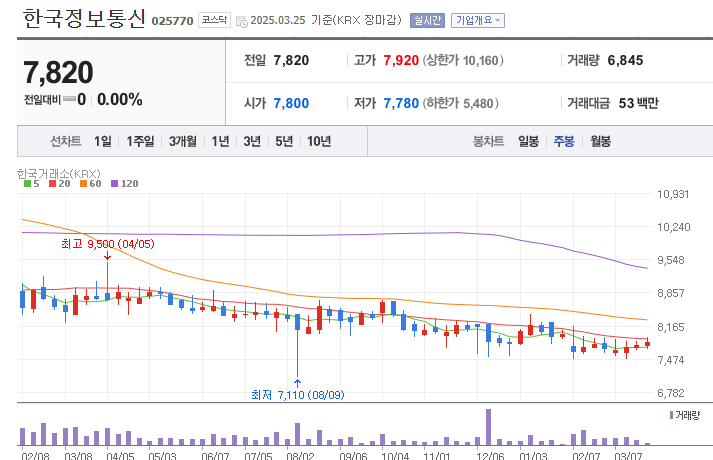
Task: Select the 10년 line chart tab
Action: [x=319, y=141]
